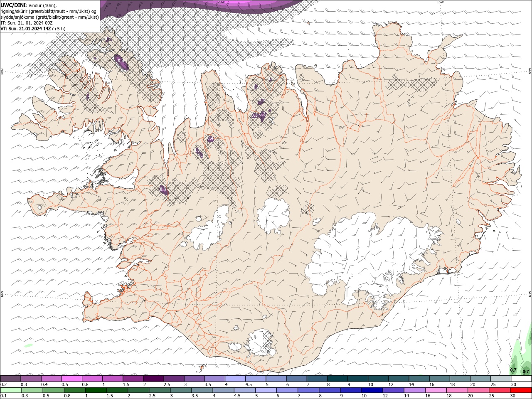
Task: Select navy blue 10 swatch in lower scale
Action: click(x=372, y=390)
